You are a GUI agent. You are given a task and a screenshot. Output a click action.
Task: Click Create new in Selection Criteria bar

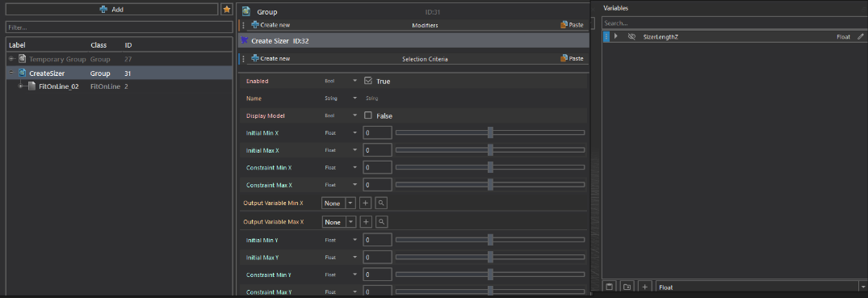(270, 58)
